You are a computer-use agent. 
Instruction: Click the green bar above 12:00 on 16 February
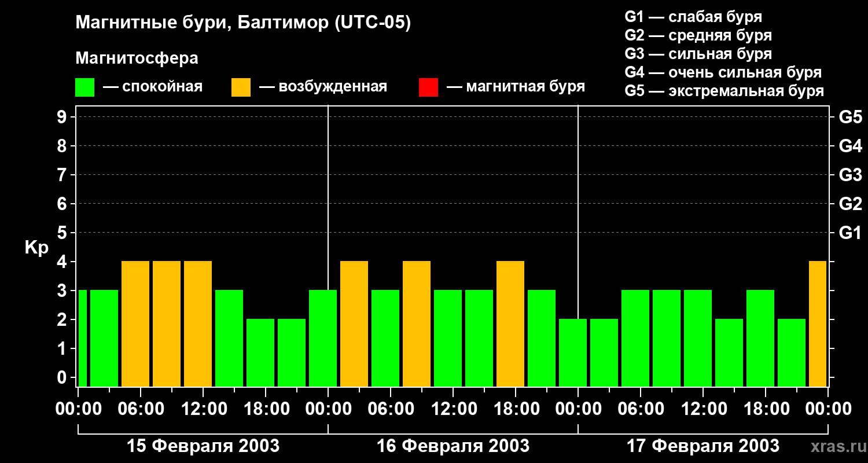coord(448,339)
